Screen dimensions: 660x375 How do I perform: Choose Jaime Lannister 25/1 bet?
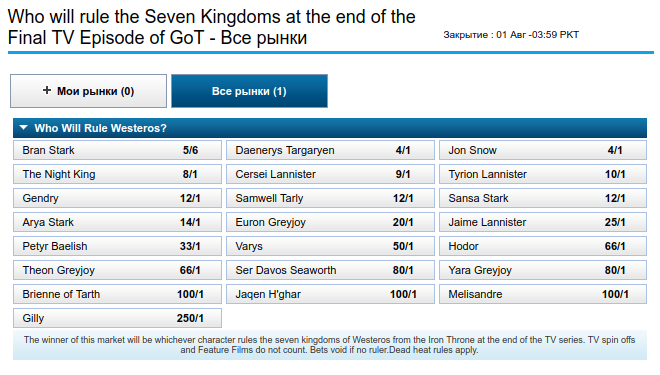[x=543, y=222]
